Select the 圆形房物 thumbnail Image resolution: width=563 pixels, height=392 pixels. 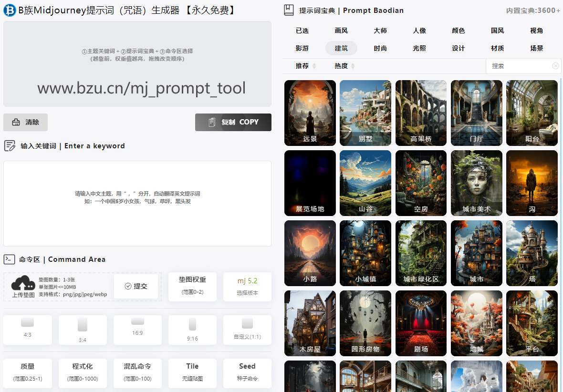pyautogui.click(x=365, y=323)
